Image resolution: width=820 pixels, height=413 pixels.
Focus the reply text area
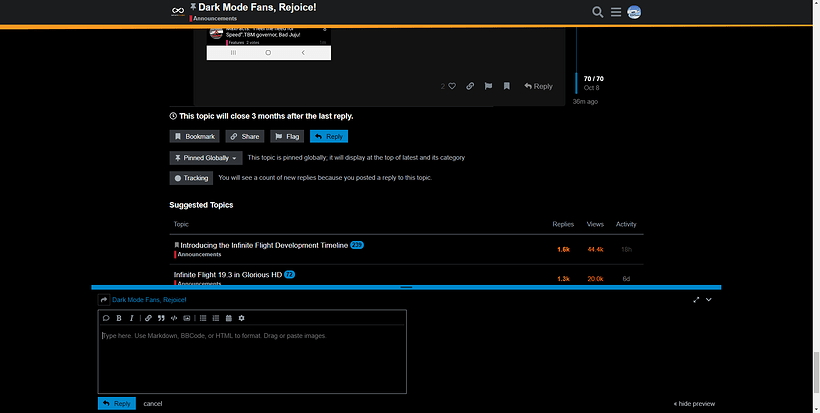click(252, 359)
